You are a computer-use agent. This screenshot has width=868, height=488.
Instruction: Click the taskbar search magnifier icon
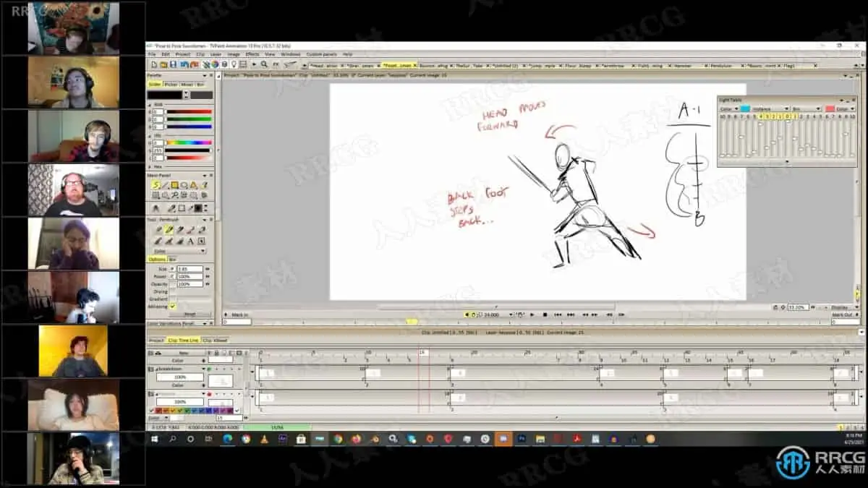click(x=173, y=439)
